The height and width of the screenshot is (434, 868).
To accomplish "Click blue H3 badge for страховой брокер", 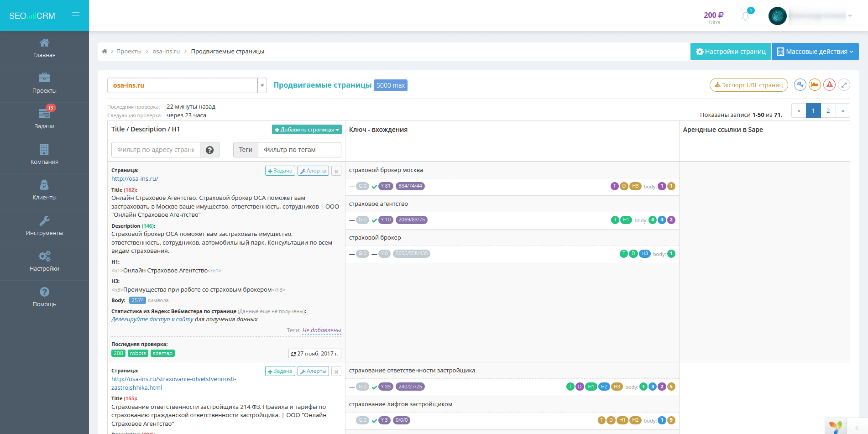I will pos(644,254).
